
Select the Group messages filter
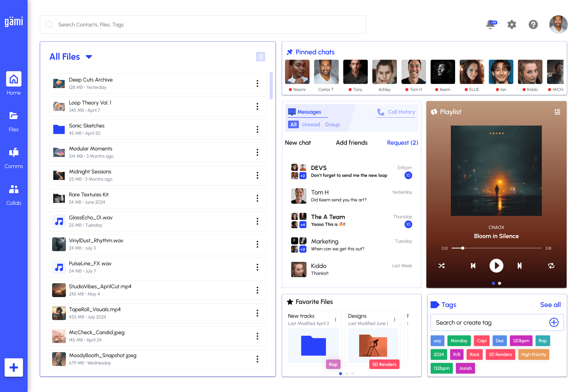(x=332, y=124)
